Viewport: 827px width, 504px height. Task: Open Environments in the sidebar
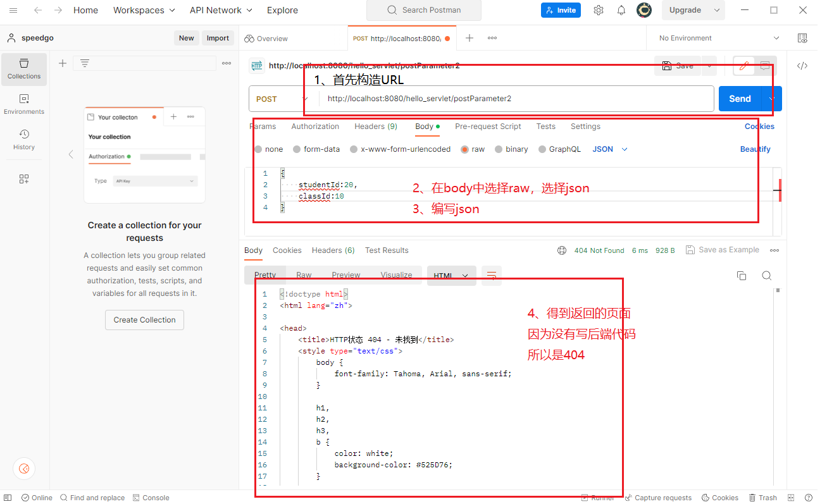pyautogui.click(x=24, y=104)
